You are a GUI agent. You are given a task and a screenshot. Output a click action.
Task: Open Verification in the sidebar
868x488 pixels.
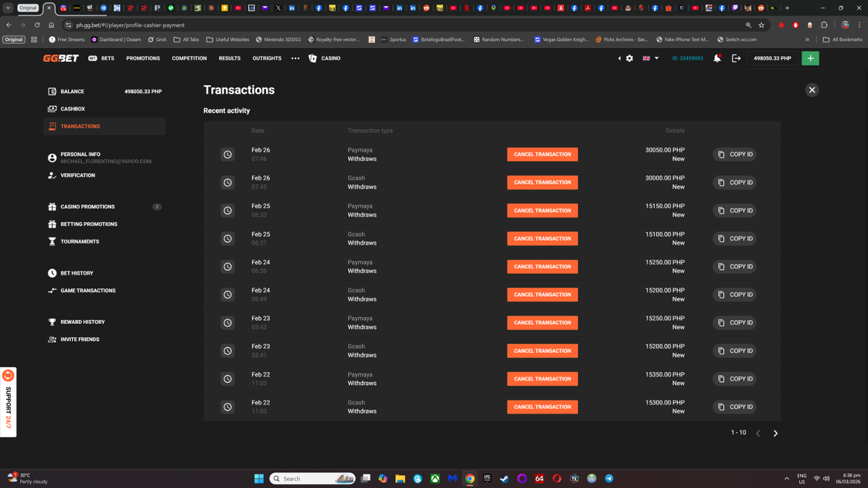pos(78,175)
